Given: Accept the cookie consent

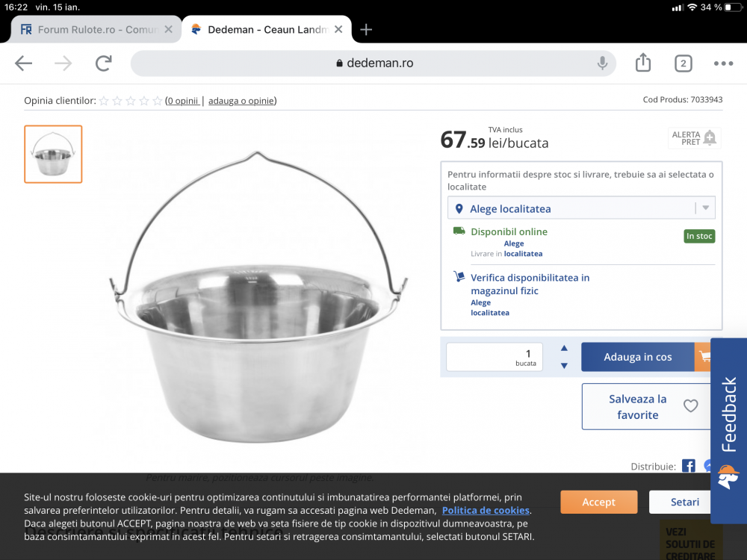Looking at the screenshot, I should point(598,502).
